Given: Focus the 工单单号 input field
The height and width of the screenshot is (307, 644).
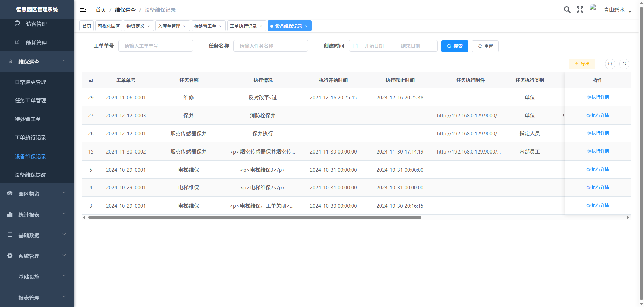Looking at the screenshot, I should (x=156, y=46).
